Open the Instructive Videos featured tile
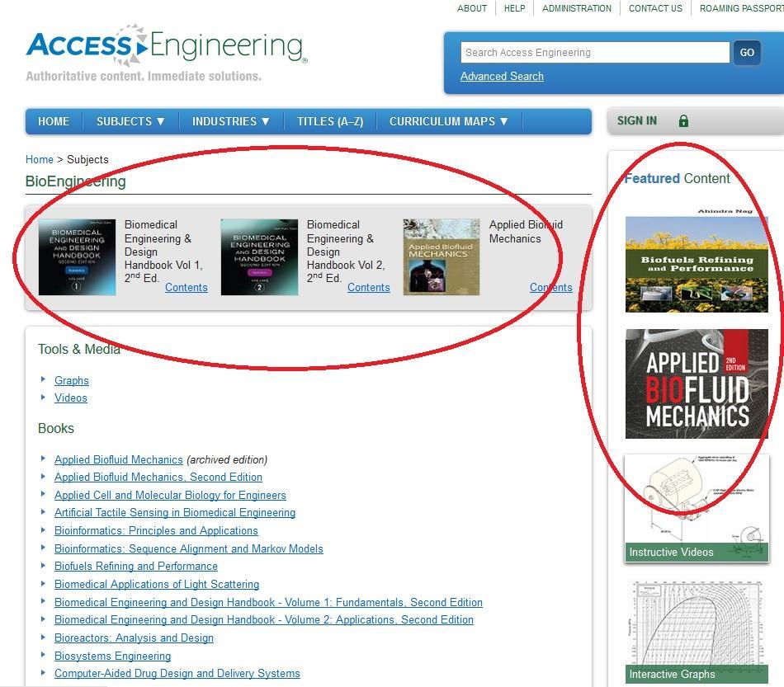This screenshot has height=687, width=784. pos(697,508)
